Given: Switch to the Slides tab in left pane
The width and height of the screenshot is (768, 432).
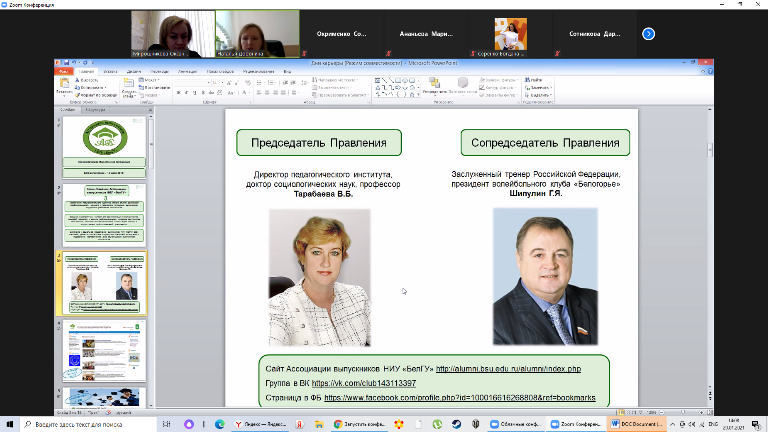Looking at the screenshot, I should [x=68, y=108].
